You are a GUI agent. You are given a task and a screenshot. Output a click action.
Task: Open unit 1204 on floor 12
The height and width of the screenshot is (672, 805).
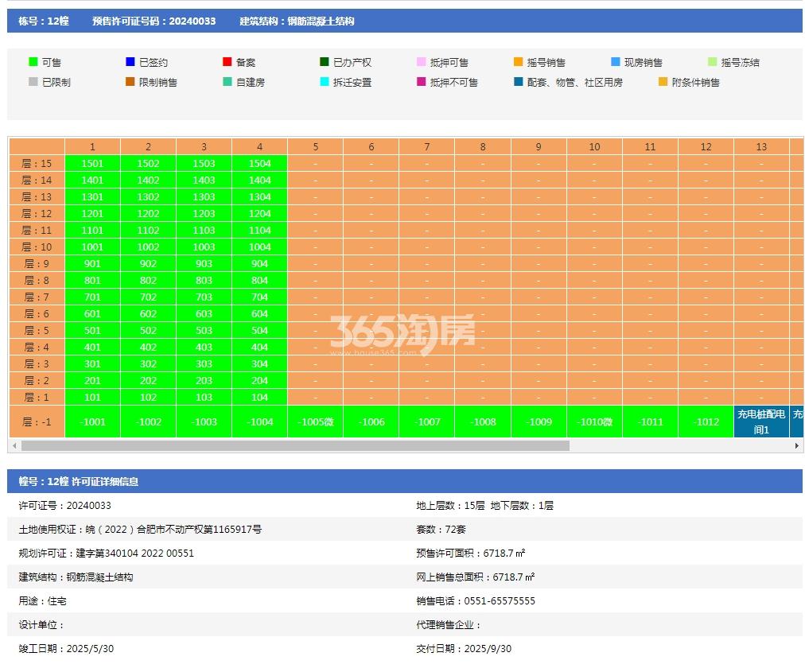260,214
